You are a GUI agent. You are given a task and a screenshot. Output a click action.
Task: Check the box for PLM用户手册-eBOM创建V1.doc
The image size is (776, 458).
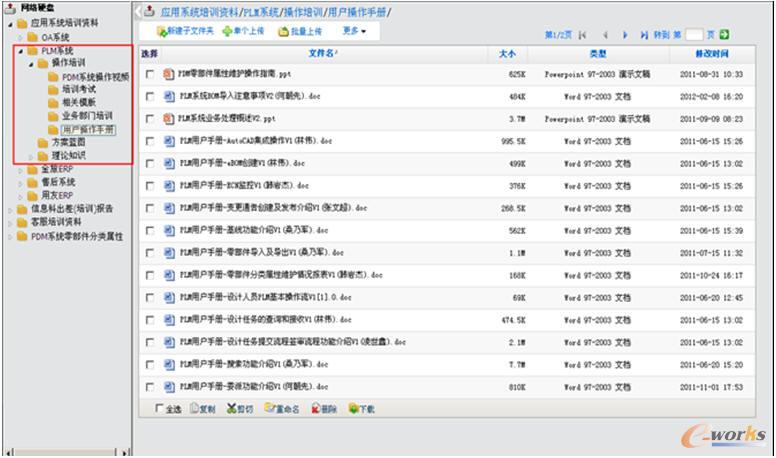149,163
